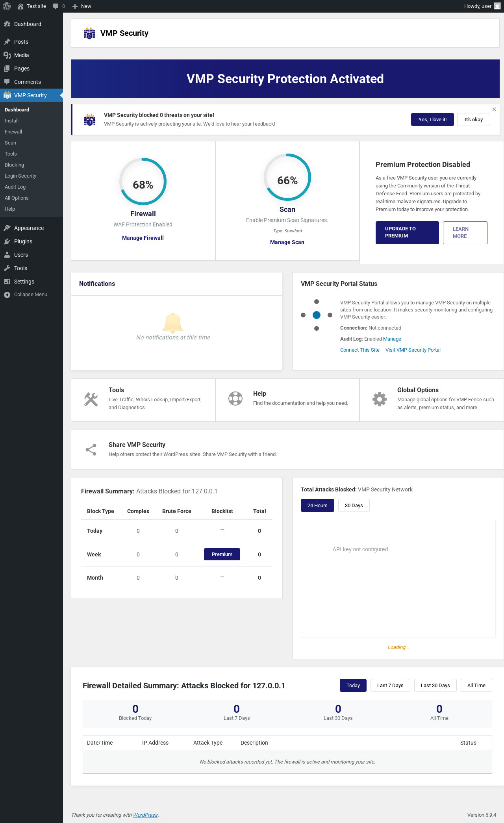The width and height of the screenshot is (504, 823).
Task: Dismiss the feedback notice with the X
Action: (494, 109)
